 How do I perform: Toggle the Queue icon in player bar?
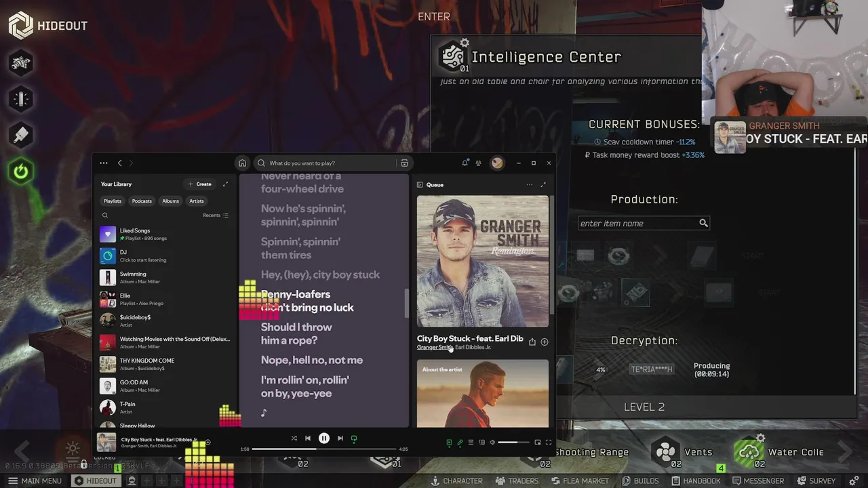pos(471,443)
